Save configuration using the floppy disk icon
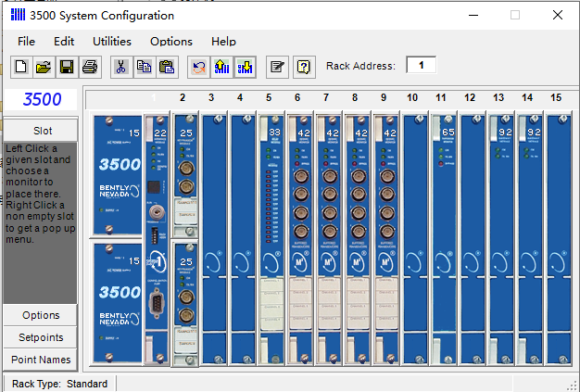This screenshot has height=392, width=580. [66, 66]
